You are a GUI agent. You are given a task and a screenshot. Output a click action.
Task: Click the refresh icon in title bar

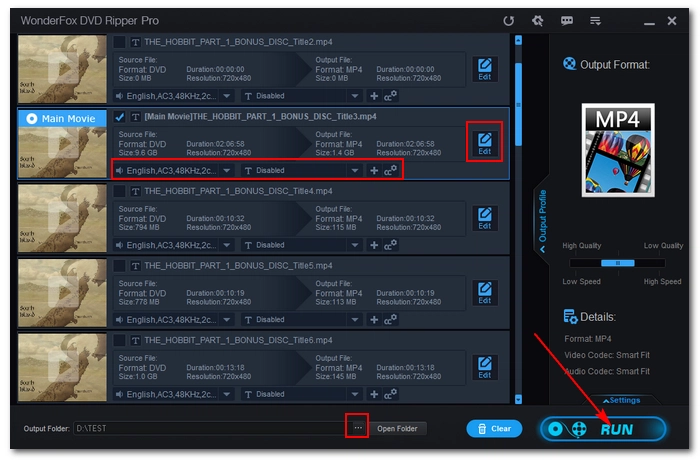tap(508, 21)
